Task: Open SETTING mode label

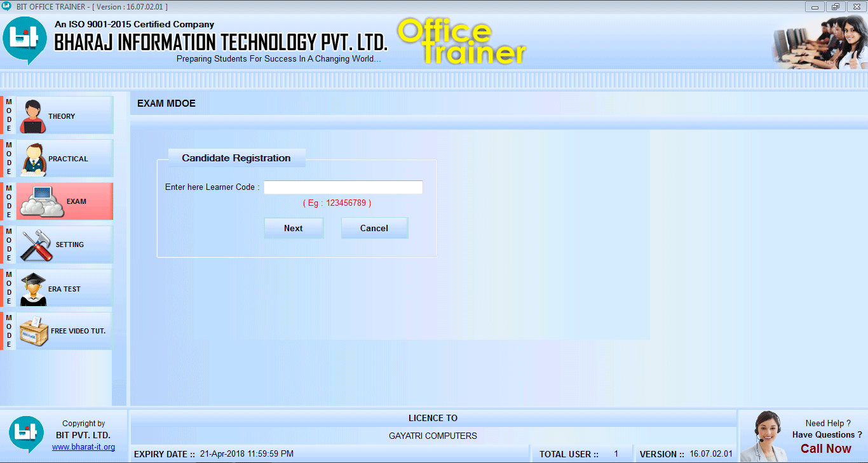Action: 70,245
